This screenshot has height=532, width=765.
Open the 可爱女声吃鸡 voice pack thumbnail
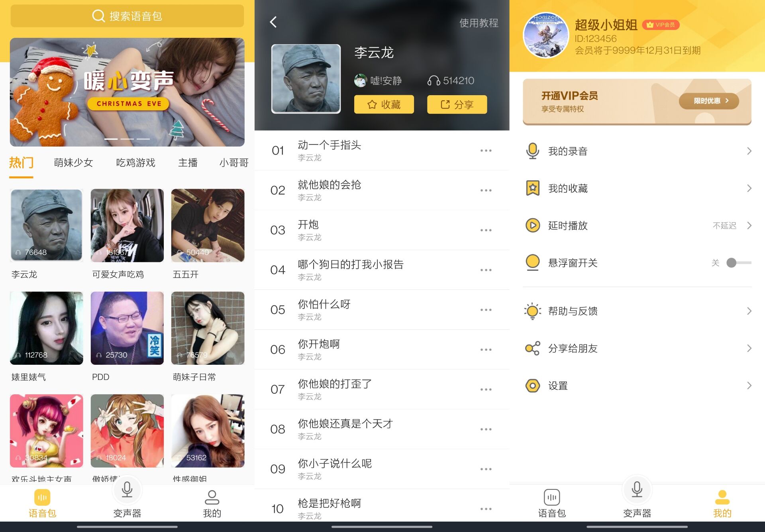pyautogui.click(x=127, y=225)
